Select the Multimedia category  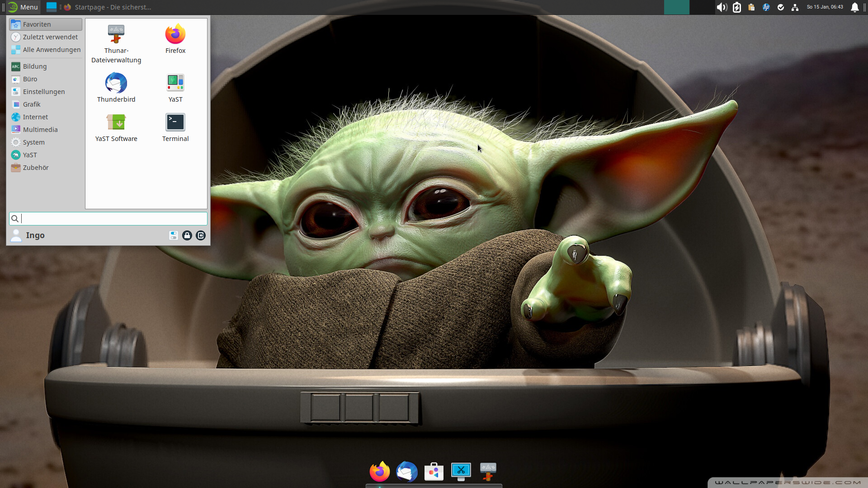tap(40, 129)
